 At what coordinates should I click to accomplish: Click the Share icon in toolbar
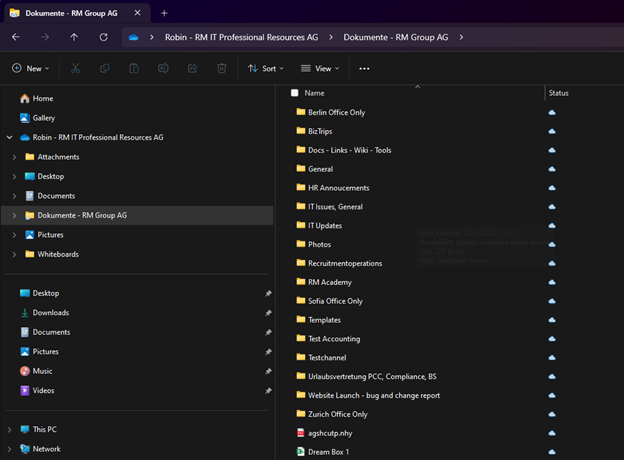click(x=192, y=69)
